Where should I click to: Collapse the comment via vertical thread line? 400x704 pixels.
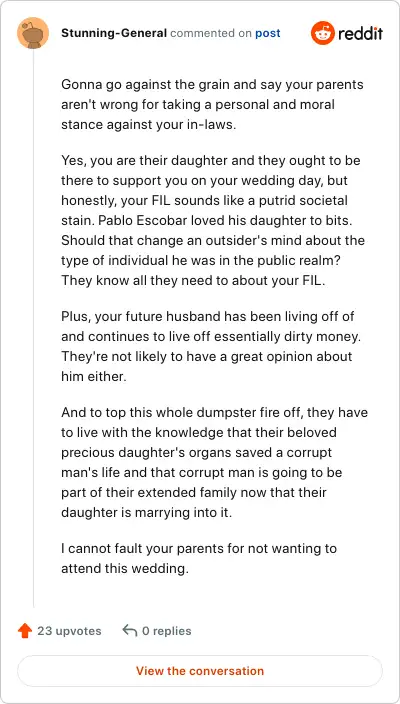click(x=33, y=328)
